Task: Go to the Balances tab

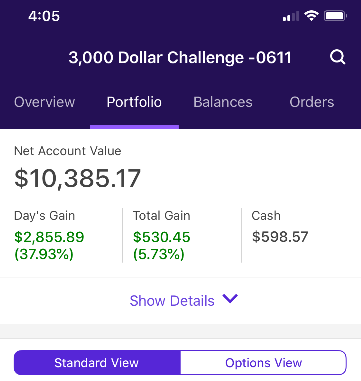Action: point(223,102)
